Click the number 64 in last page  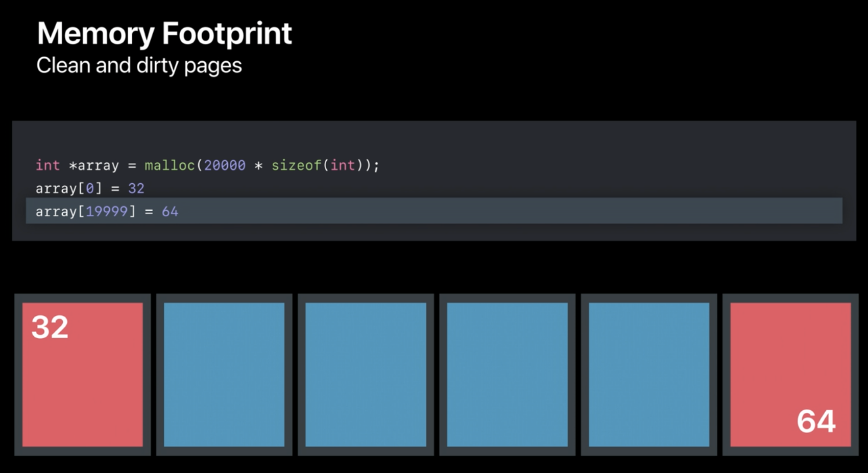(x=816, y=421)
